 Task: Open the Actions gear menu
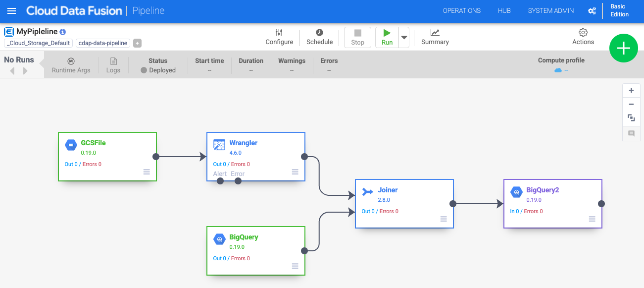pyautogui.click(x=583, y=37)
